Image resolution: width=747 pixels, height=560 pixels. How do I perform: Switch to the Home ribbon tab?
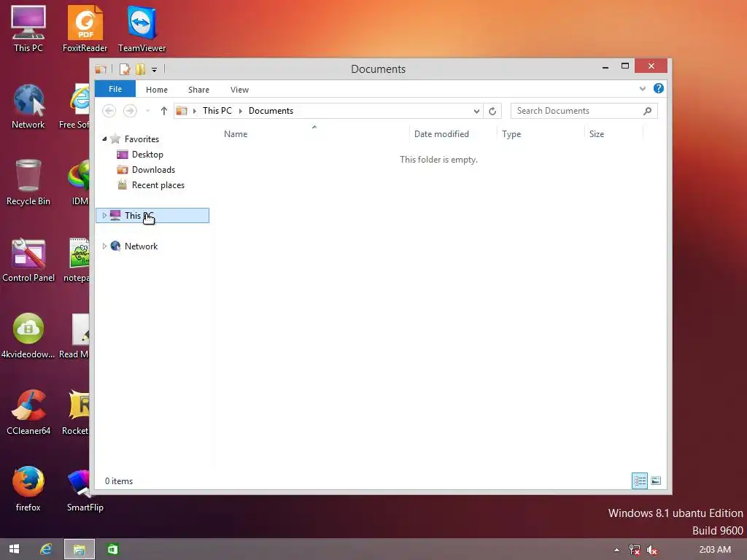click(x=157, y=90)
